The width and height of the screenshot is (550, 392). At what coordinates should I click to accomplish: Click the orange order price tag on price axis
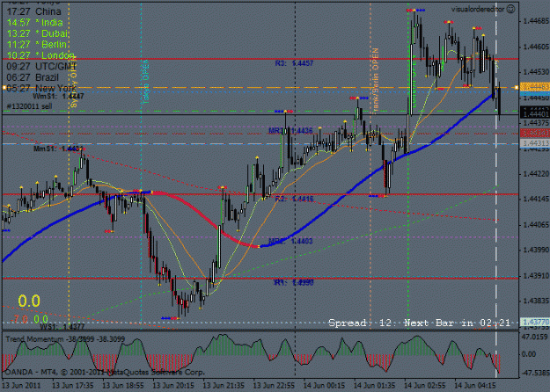point(534,86)
